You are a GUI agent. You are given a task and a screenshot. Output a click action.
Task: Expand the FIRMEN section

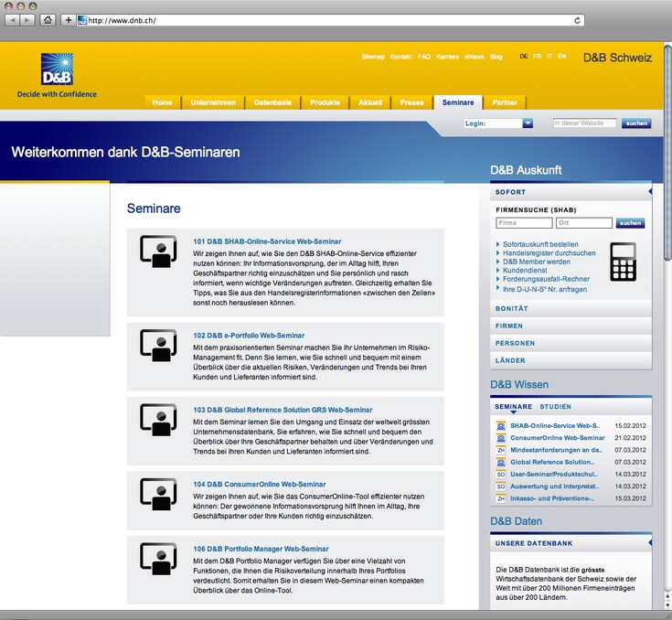click(x=571, y=326)
